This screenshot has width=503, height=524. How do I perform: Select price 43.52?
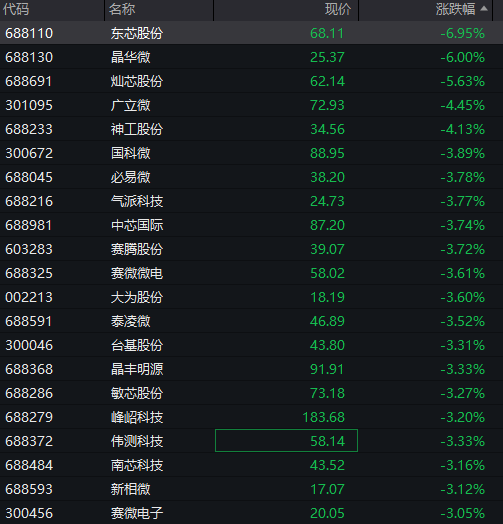(327, 466)
